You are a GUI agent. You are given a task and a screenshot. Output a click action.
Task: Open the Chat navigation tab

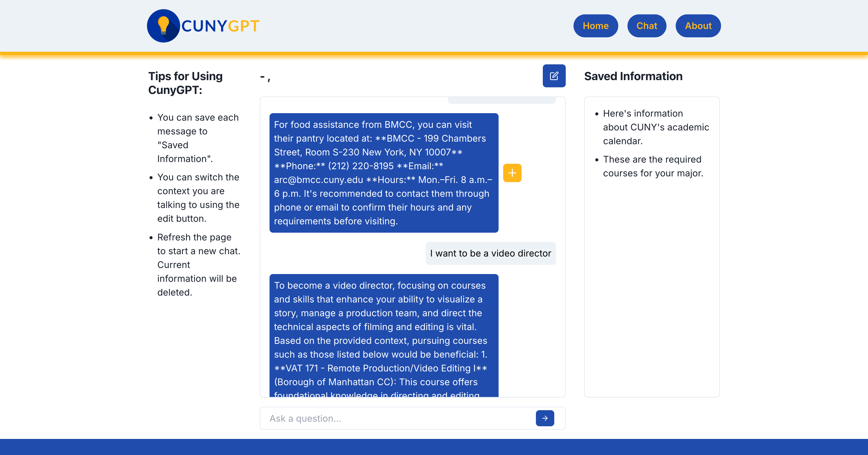646,26
